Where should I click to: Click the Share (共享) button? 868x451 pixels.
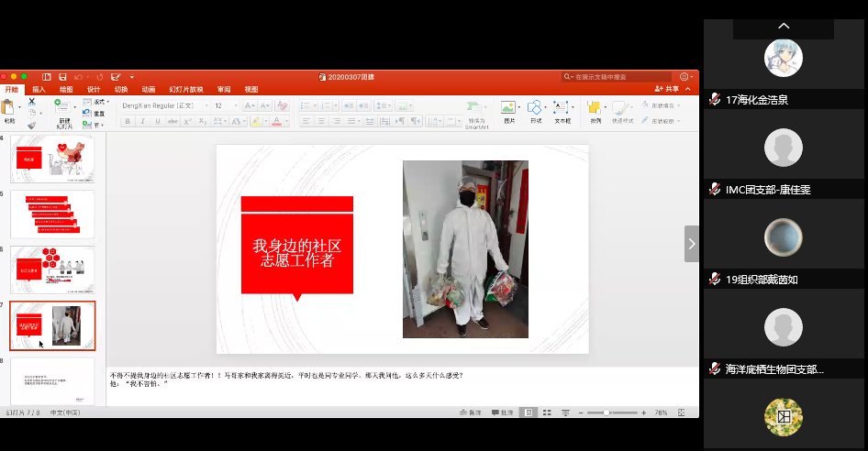668,89
